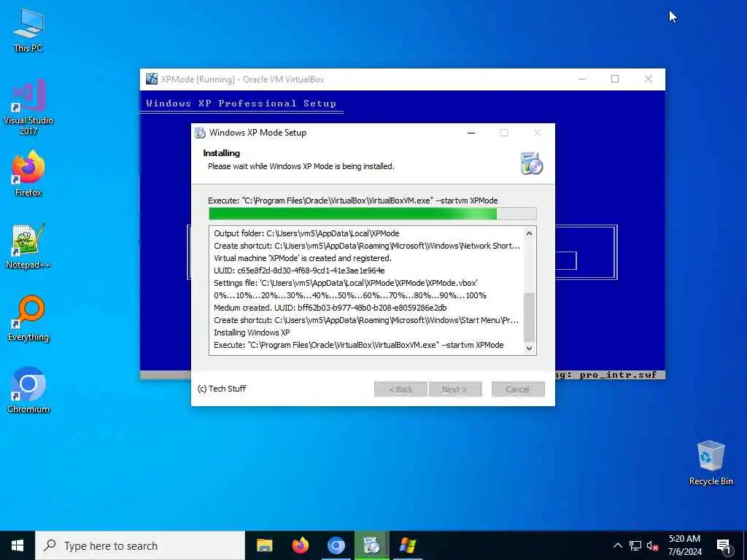Launch Chromium from desktop shortcut
747x560 pixels.
pos(28,389)
